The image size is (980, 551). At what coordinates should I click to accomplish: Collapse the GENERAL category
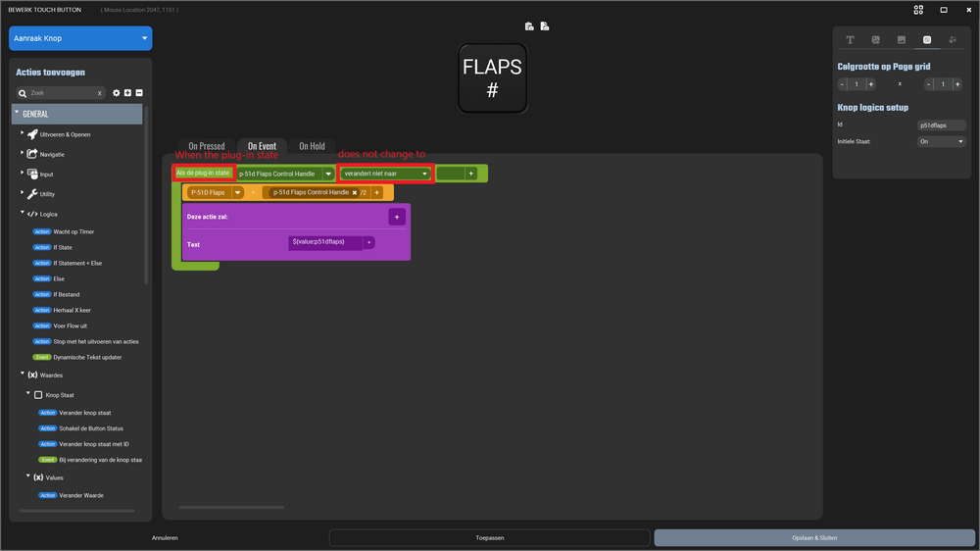click(17, 113)
